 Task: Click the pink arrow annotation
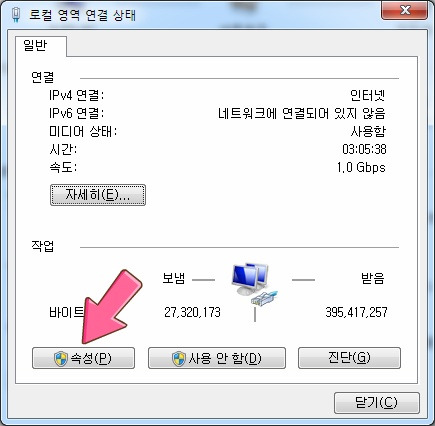[x=111, y=307]
